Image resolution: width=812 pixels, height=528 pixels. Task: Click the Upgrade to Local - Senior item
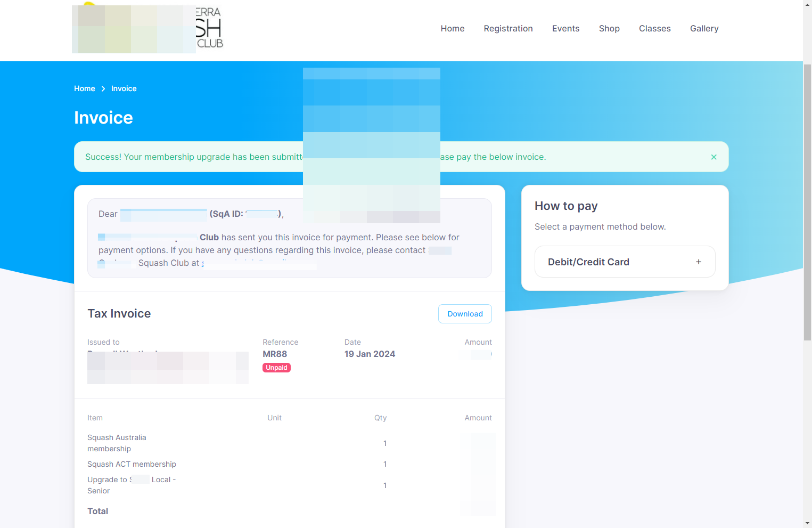pyautogui.click(x=132, y=485)
